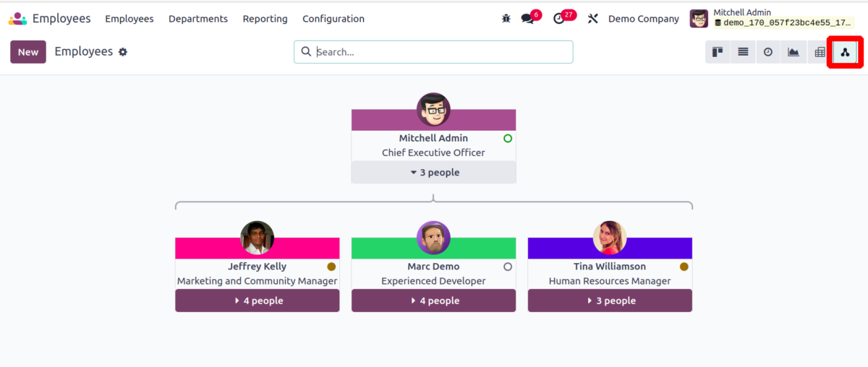
Task: Open conversations message icon
Action: pos(528,19)
